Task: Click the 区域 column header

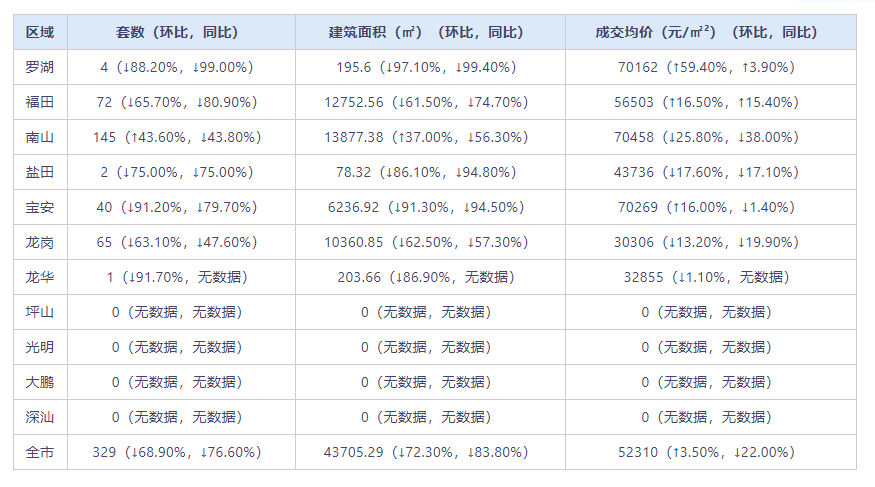Action: click(40, 32)
